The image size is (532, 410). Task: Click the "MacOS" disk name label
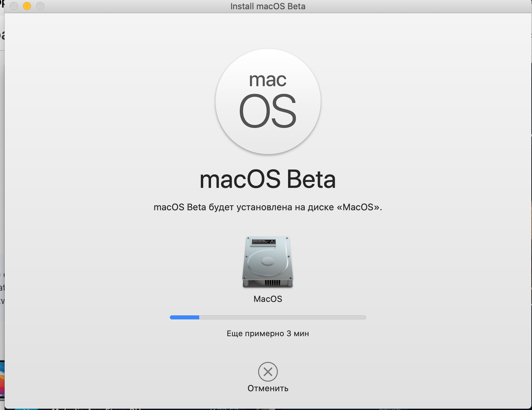[x=268, y=299]
